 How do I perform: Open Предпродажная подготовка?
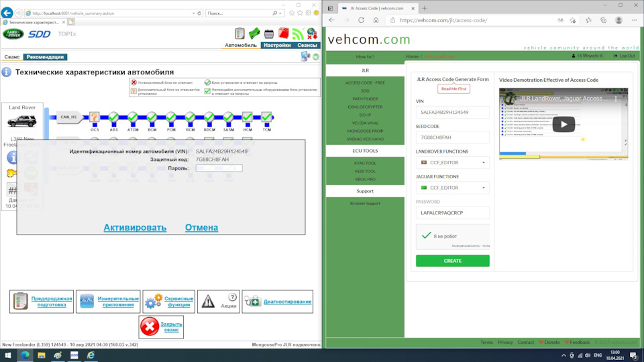tap(42, 301)
